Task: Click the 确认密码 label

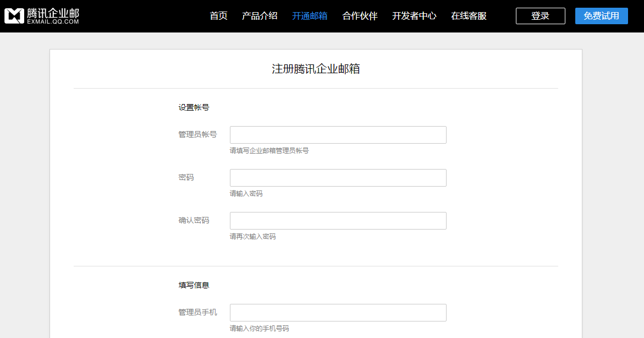Action: click(x=194, y=220)
